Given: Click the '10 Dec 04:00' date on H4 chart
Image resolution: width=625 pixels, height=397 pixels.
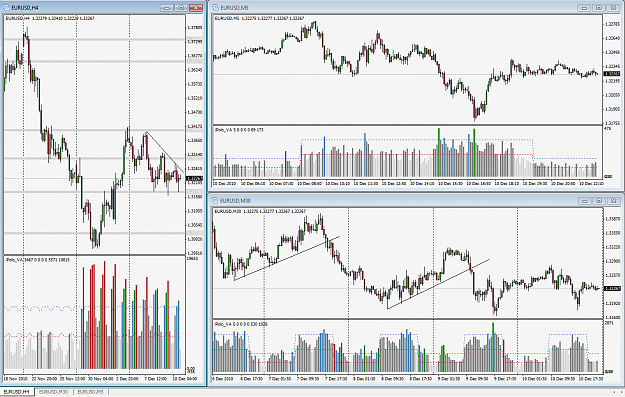Looking at the screenshot, I should click(185, 379).
